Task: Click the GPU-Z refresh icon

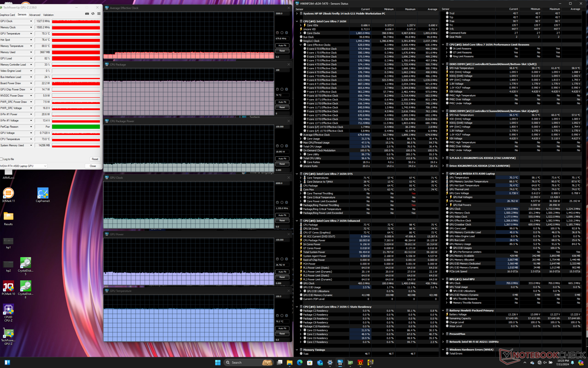Action: pos(93,14)
